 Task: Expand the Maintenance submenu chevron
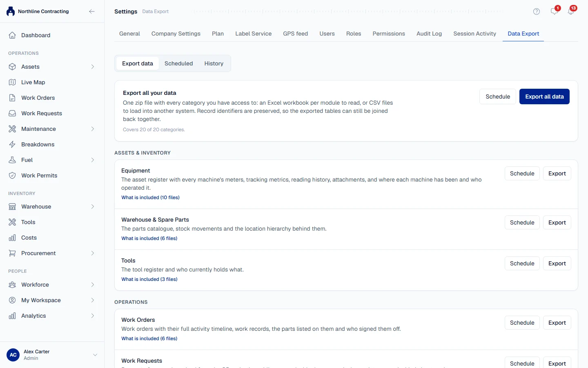pyautogui.click(x=93, y=129)
